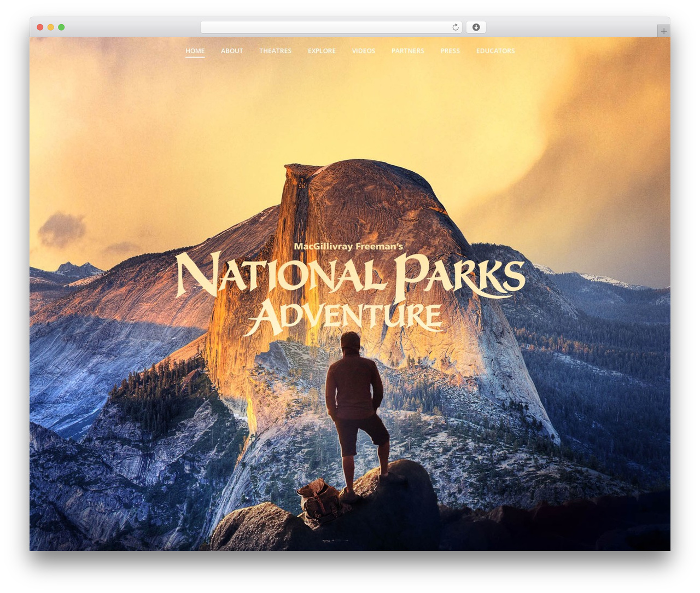Go to the ABOUT page
700x593 pixels.
pyautogui.click(x=232, y=51)
